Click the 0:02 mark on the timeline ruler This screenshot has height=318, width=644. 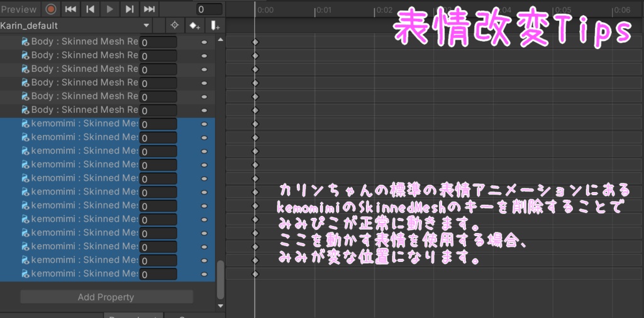click(384, 10)
